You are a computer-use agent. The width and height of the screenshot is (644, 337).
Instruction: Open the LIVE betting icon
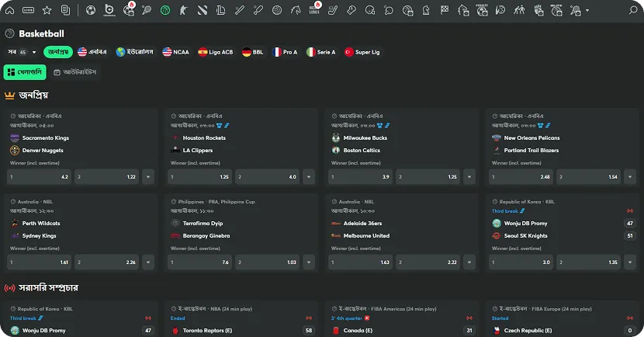tap(29, 10)
